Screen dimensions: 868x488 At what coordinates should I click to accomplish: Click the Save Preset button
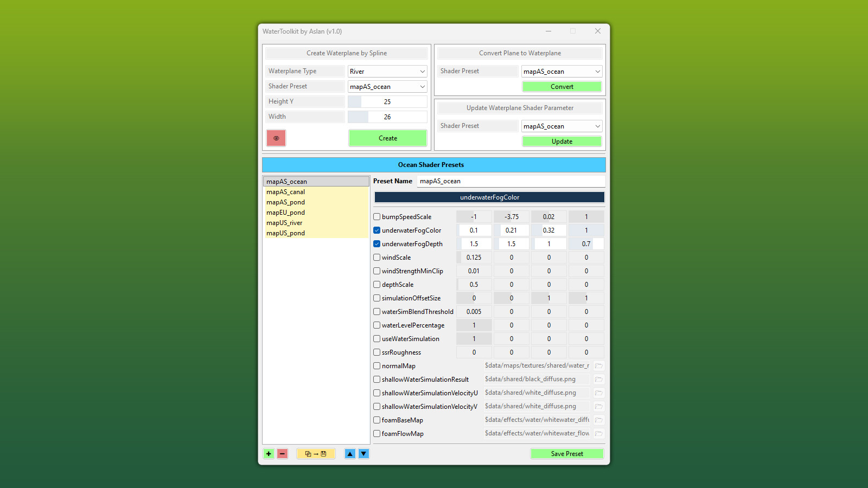[x=567, y=453]
